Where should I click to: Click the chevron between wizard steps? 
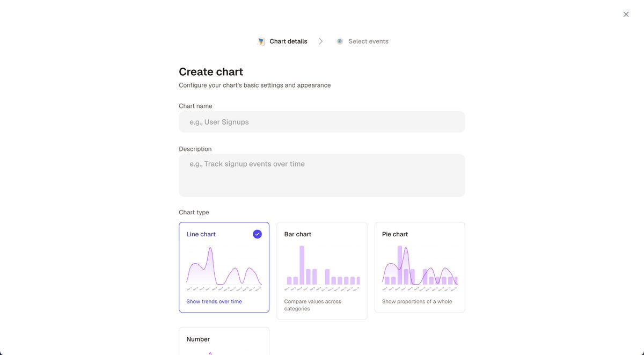321,41
